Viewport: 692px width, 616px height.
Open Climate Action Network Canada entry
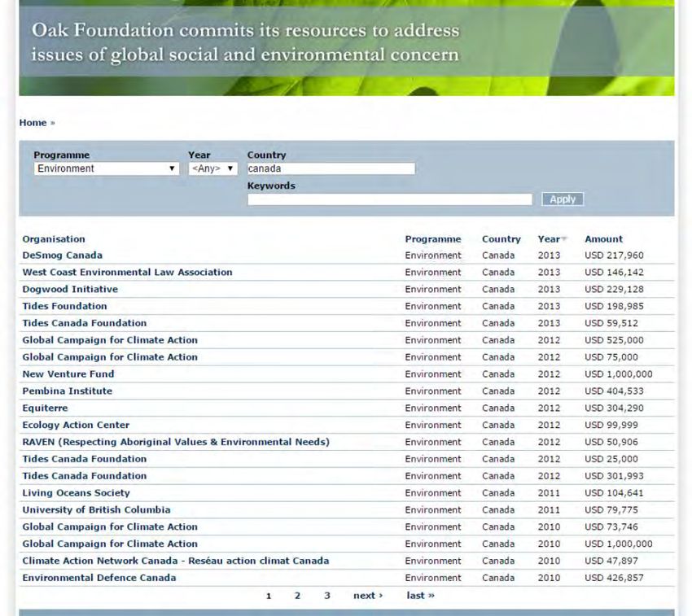[176, 561]
